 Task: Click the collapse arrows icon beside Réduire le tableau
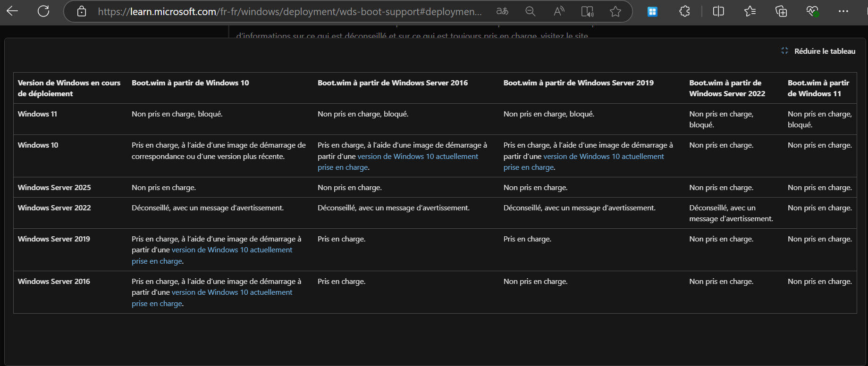pos(784,51)
